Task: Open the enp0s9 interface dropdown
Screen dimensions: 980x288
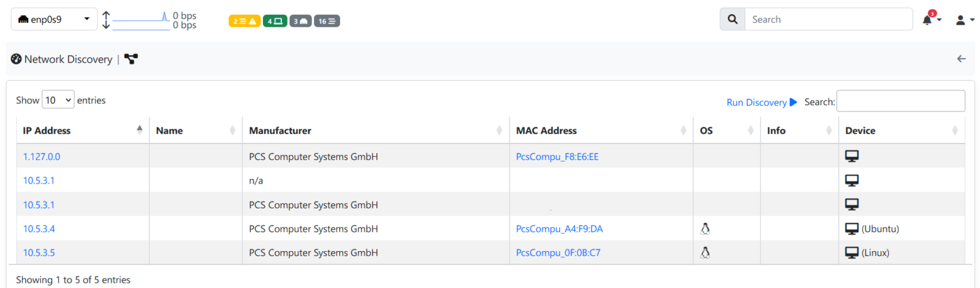Action: pyautogui.click(x=54, y=19)
